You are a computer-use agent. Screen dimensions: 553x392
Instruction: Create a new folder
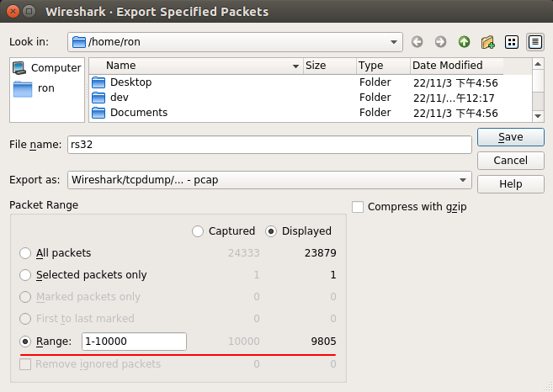[x=487, y=42]
